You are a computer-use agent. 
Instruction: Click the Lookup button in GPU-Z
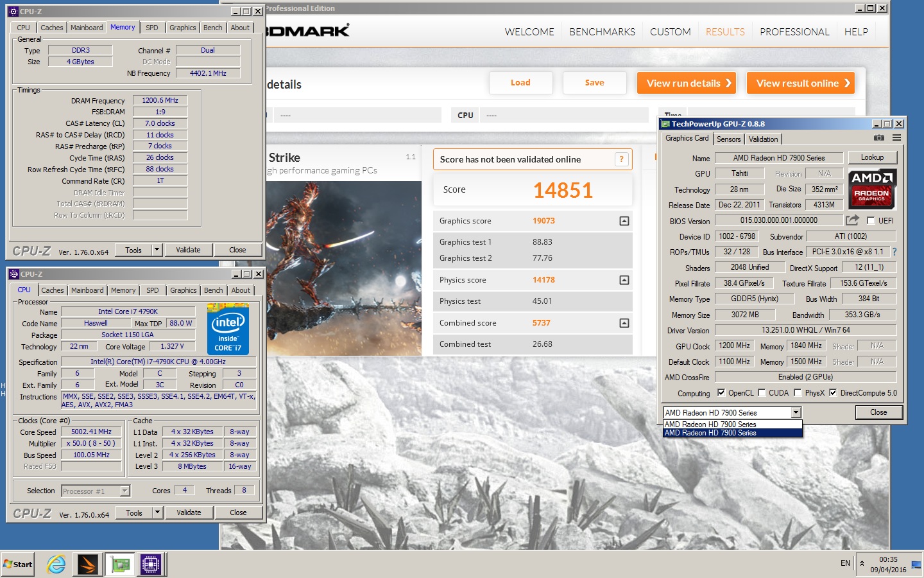(x=872, y=157)
